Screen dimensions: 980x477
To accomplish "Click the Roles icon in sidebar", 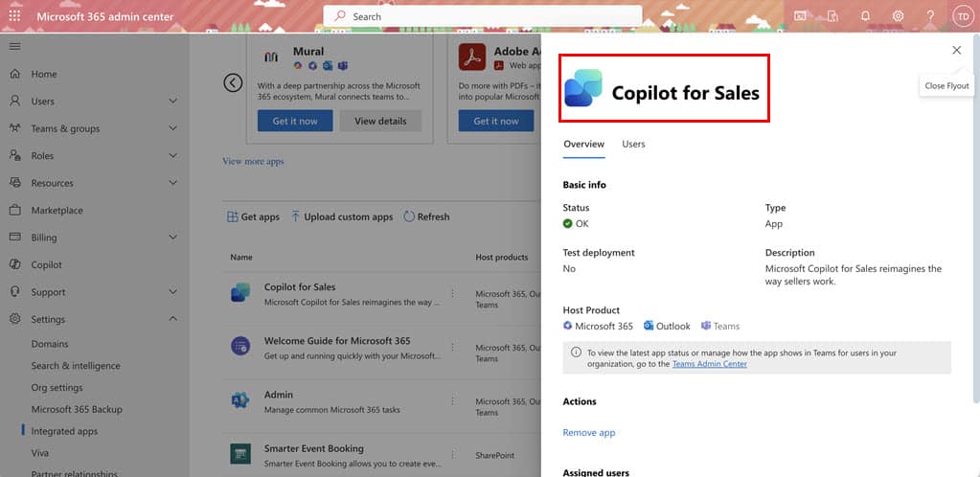I will click(15, 155).
